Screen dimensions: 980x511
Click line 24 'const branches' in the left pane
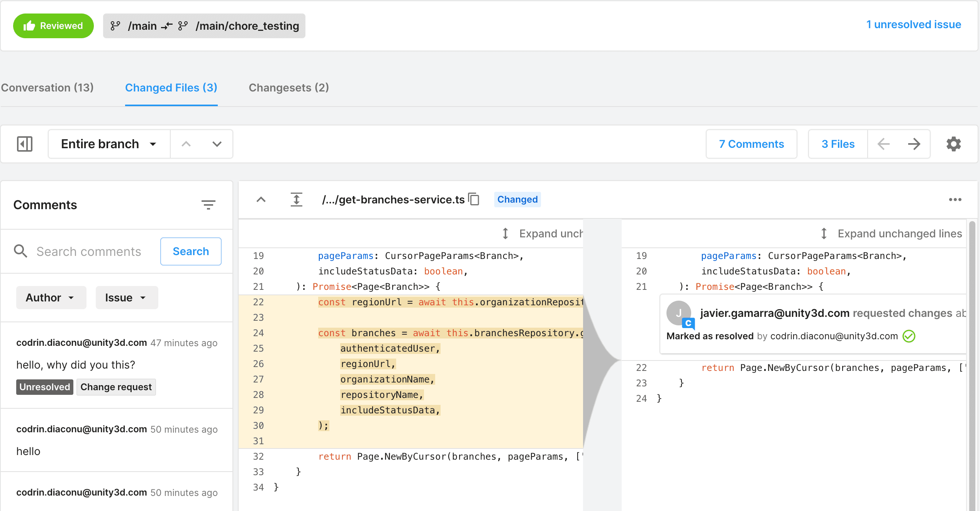click(411, 333)
